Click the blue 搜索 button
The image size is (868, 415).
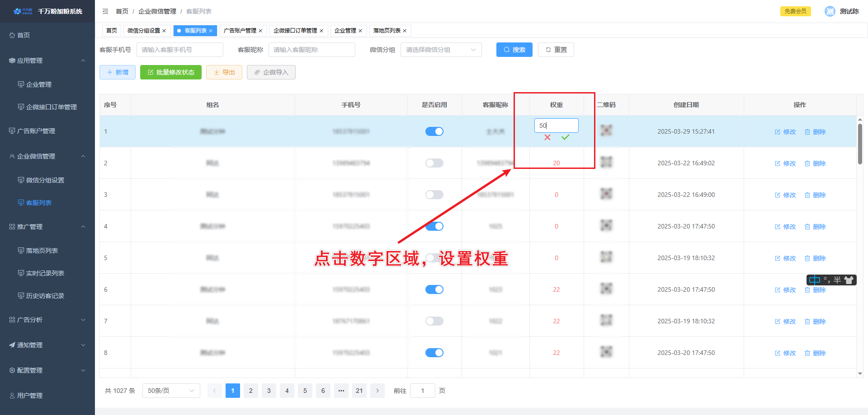click(514, 50)
